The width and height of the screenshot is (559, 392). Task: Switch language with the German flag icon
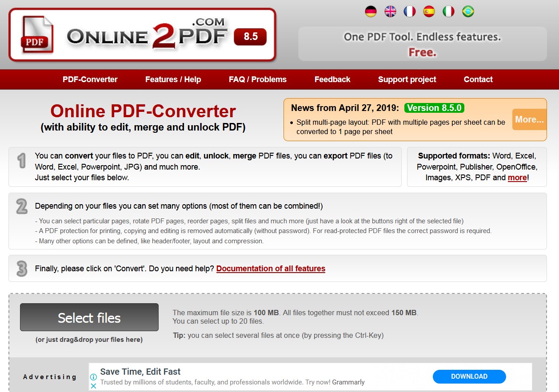coord(371,12)
